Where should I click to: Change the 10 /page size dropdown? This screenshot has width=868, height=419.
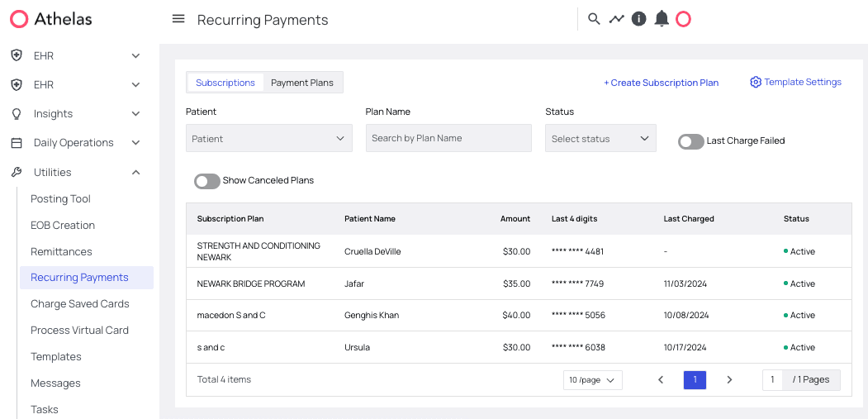pyautogui.click(x=592, y=380)
